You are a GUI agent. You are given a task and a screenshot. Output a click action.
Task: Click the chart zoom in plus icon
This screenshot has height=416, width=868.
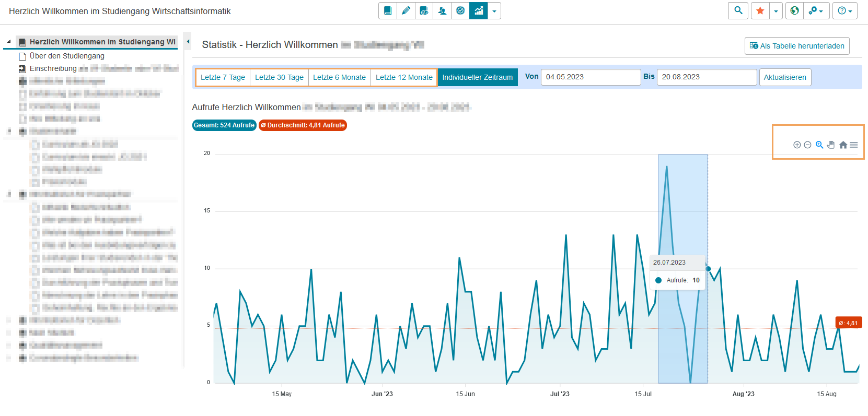(797, 145)
